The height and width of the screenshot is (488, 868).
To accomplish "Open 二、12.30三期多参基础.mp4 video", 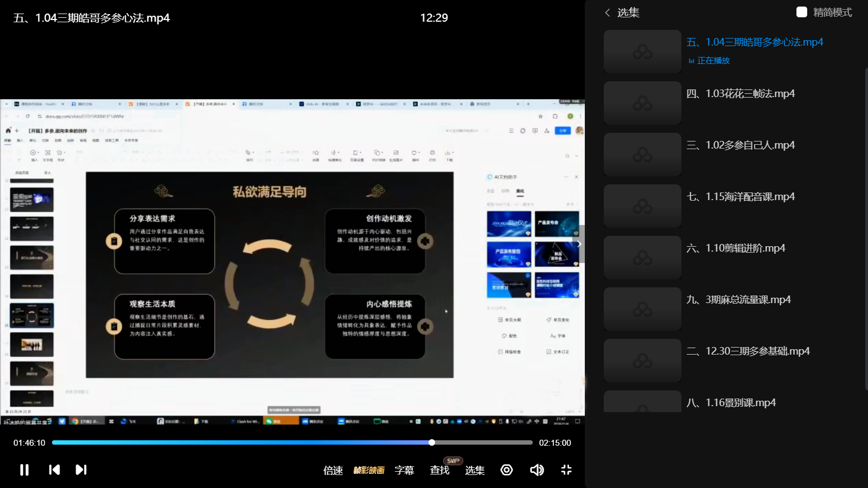I will pos(748,351).
